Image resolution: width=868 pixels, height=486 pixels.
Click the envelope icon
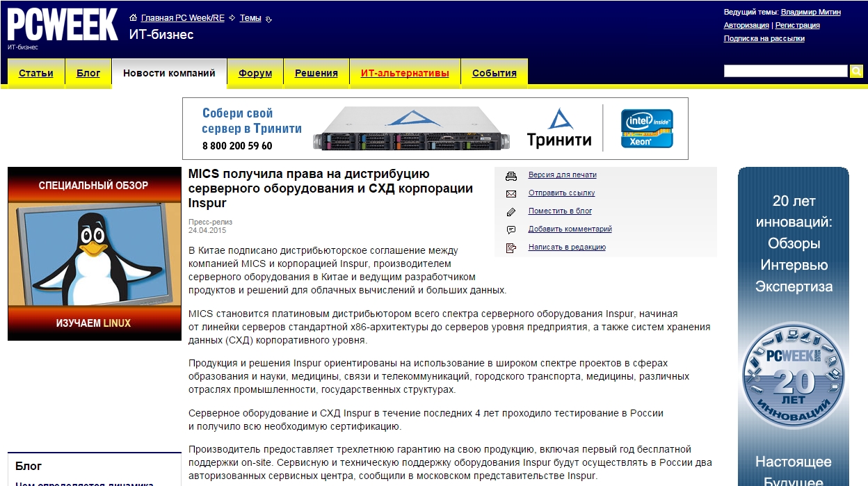click(x=511, y=193)
